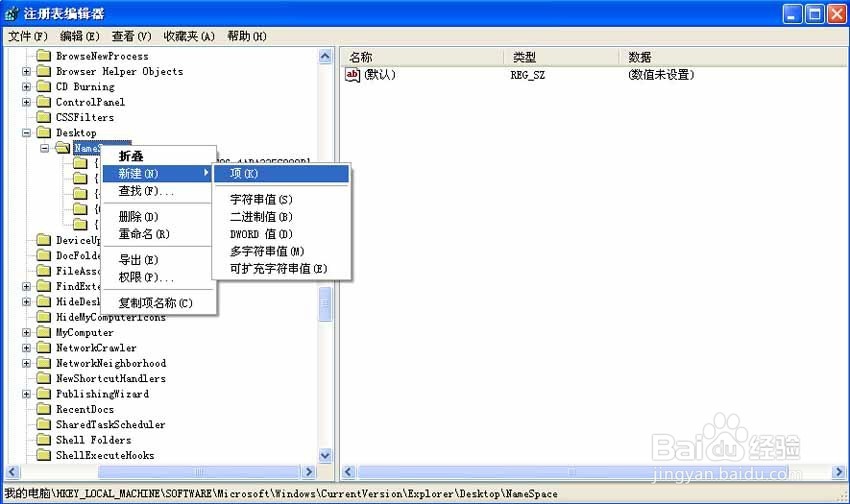Select 字符串值(S) in the submenu
Screen dimensions: 850x504
pyautogui.click(x=281, y=199)
